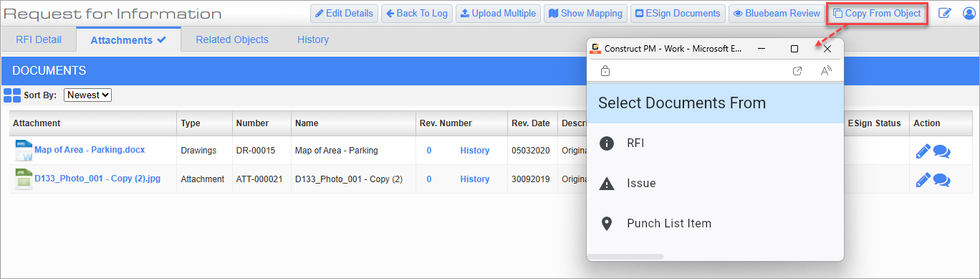Select date cell 30092019
The width and height of the screenshot is (980, 279).
532,179
